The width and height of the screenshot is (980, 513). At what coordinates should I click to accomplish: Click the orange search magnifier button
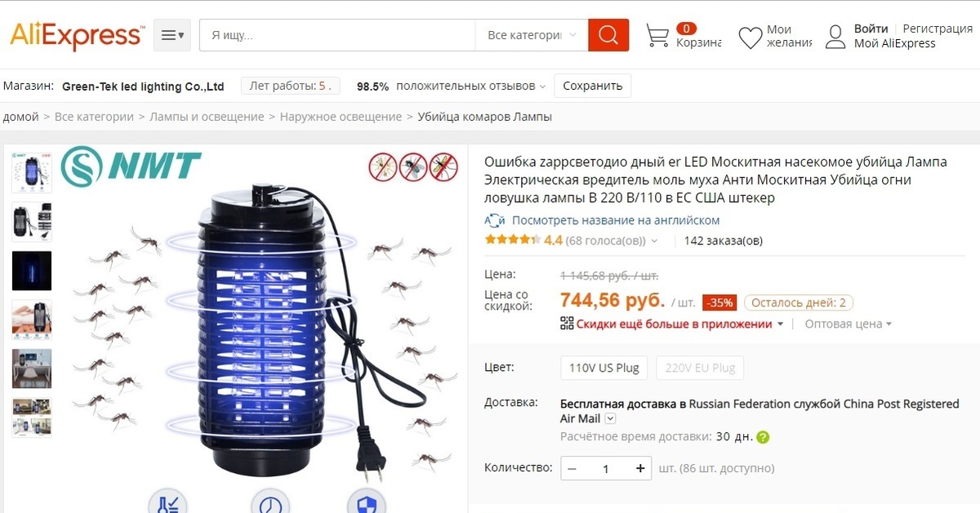pos(608,35)
